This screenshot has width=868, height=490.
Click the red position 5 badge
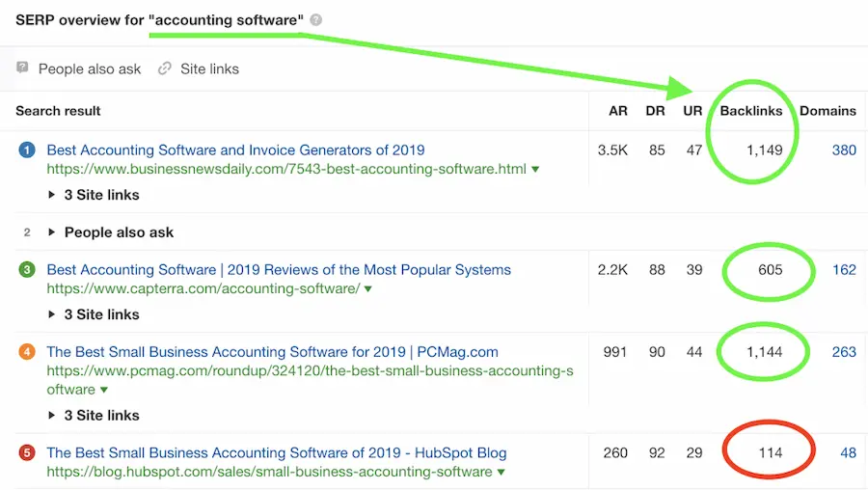click(27, 453)
